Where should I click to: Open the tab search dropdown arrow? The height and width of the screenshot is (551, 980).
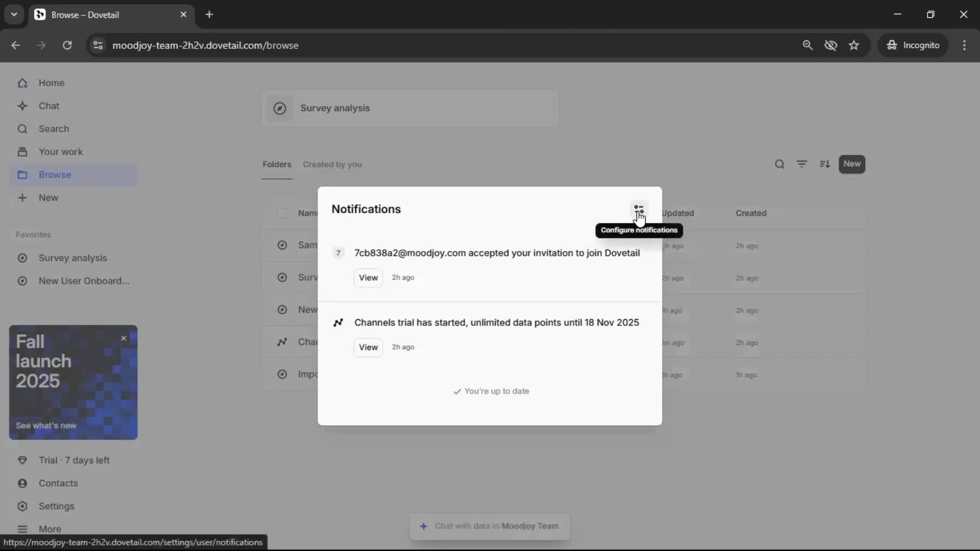tap(14, 14)
